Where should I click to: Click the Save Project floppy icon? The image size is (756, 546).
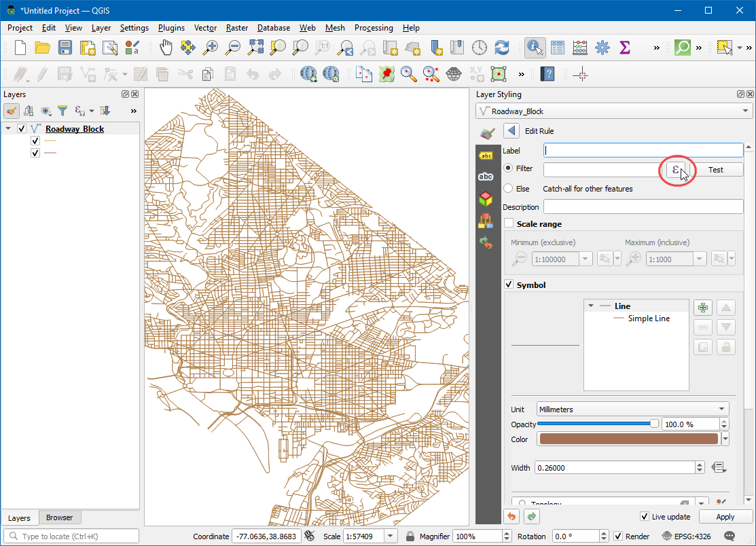click(65, 48)
